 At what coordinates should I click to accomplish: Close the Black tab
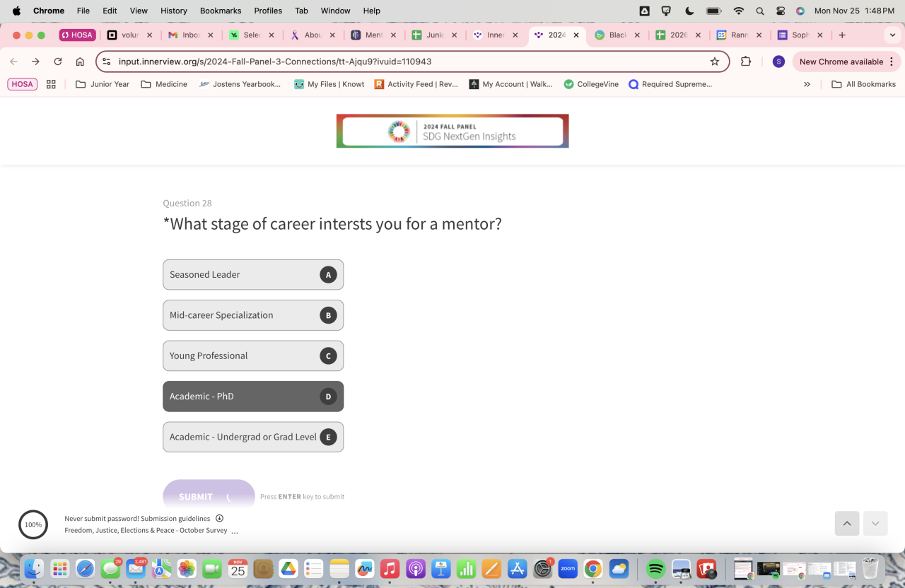637,35
